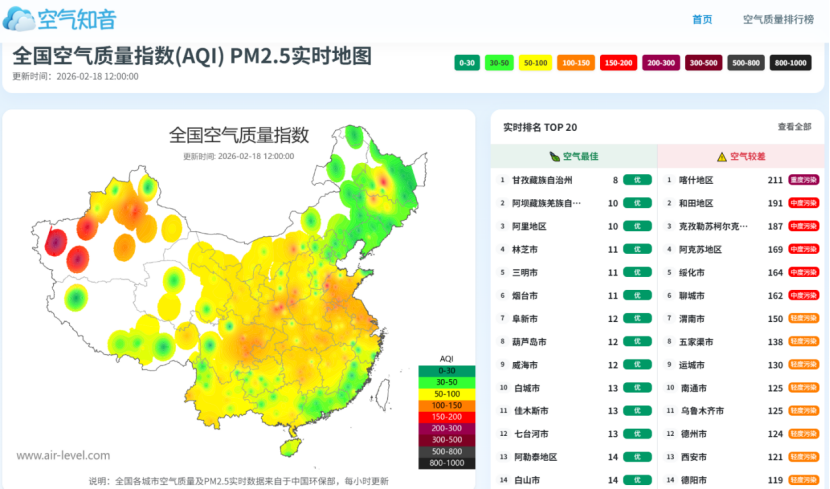Click the 更新时间 timestamp under the page title

click(75, 76)
